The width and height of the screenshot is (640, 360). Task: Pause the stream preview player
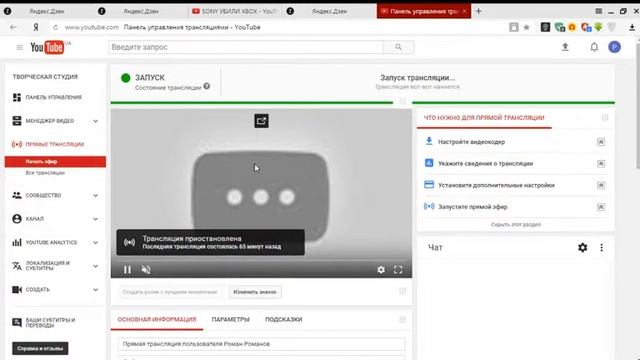(127, 270)
